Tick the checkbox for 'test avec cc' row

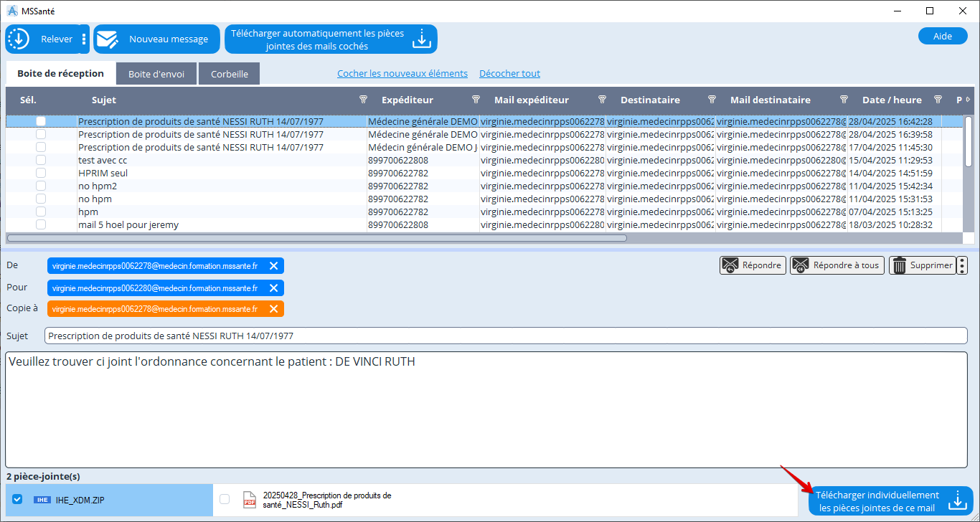pyautogui.click(x=41, y=161)
